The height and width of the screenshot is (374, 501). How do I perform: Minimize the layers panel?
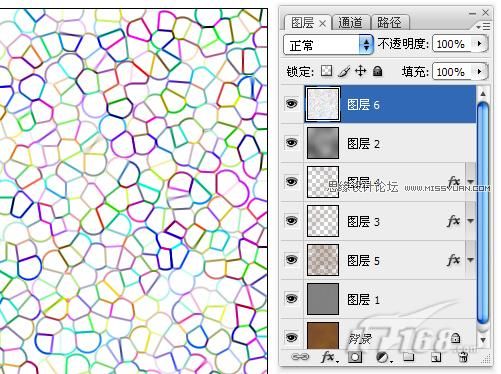(x=472, y=13)
